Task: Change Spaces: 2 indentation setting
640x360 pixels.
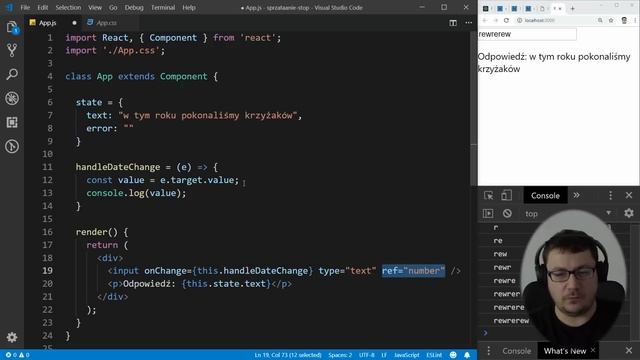Action: point(340,355)
